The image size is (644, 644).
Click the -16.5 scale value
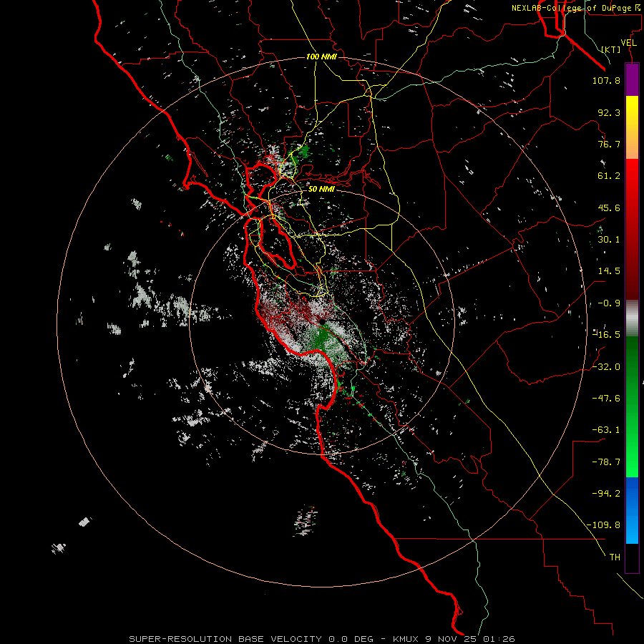(x=606, y=335)
